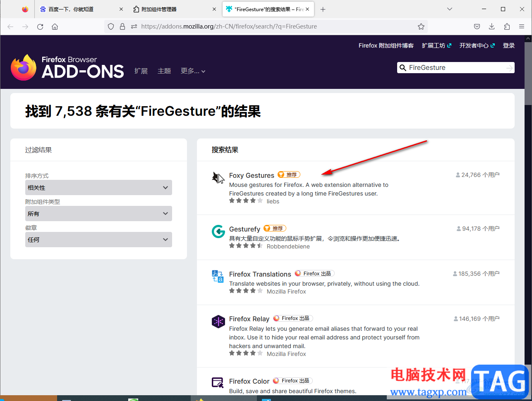Open 扩展工坊 external link
The height and width of the screenshot is (401, 532).
point(436,45)
